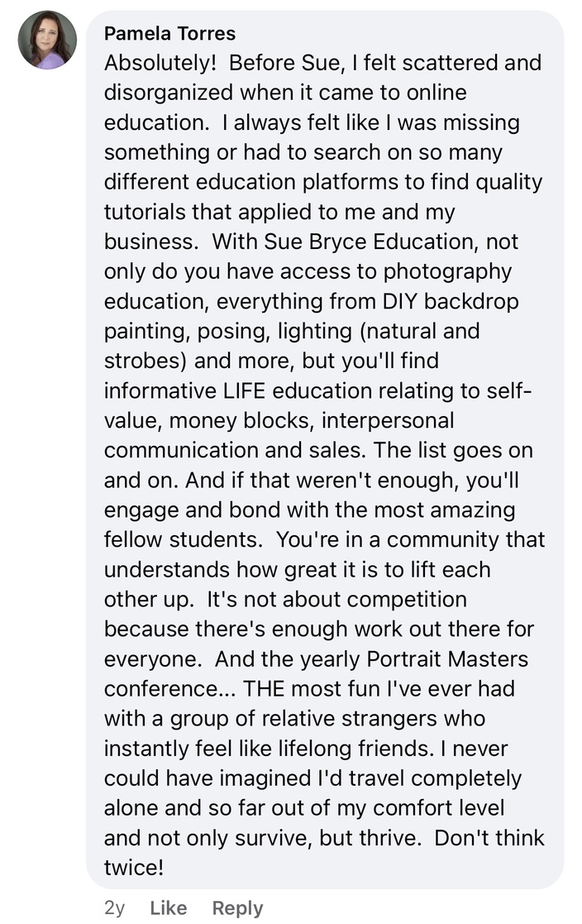This screenshot has width=582, height=924.
Task: Open Pamela Torres's profile picture
Action: [x=47, y=40]
